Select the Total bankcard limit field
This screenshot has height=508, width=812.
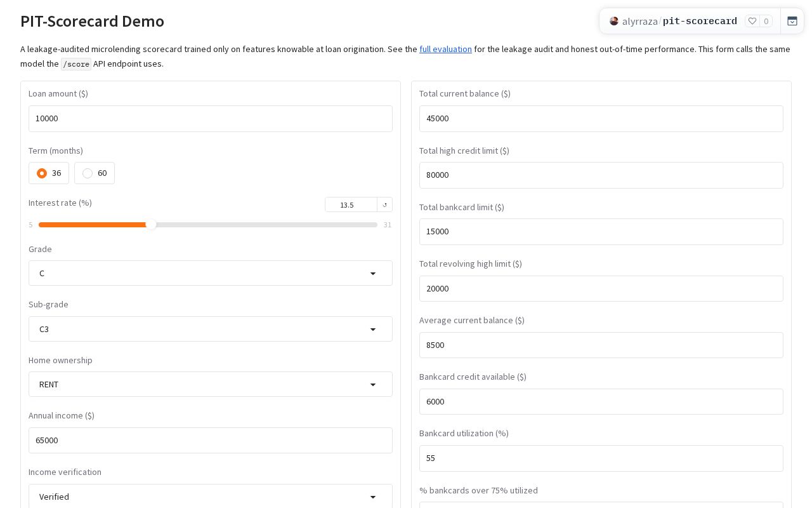pos(601,232)
